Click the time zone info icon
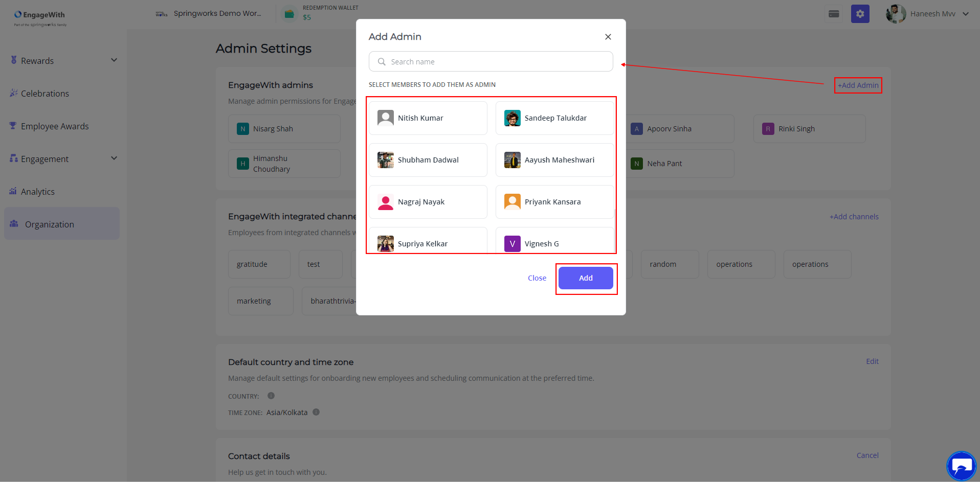The height and width of the screenshot is (482, 980). [x=316, y=412]
